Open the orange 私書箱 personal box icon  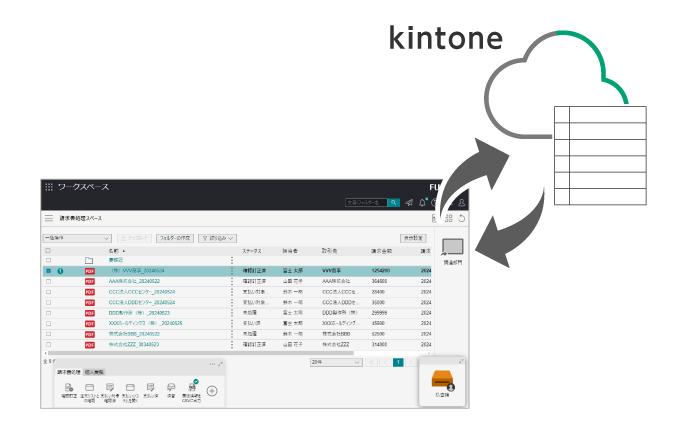pos(442,379)
